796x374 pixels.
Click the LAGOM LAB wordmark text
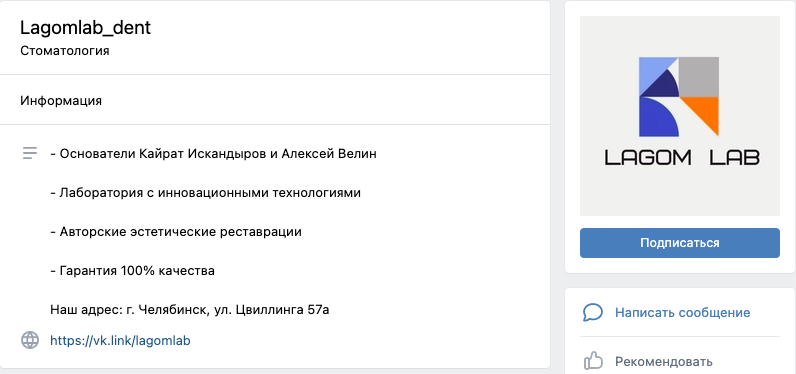[682, 158]
